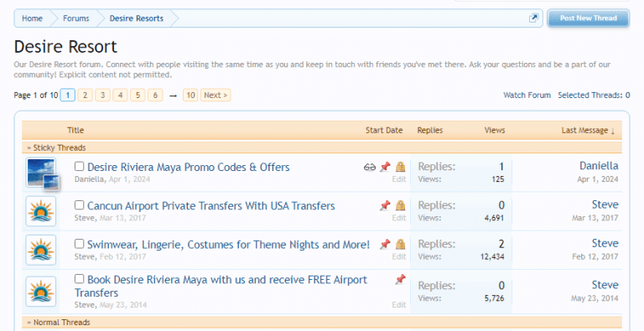Select the Promo Codes & Offers thread checkbox
The height and width of the screenshot is (331, 644).
point(80,166)
